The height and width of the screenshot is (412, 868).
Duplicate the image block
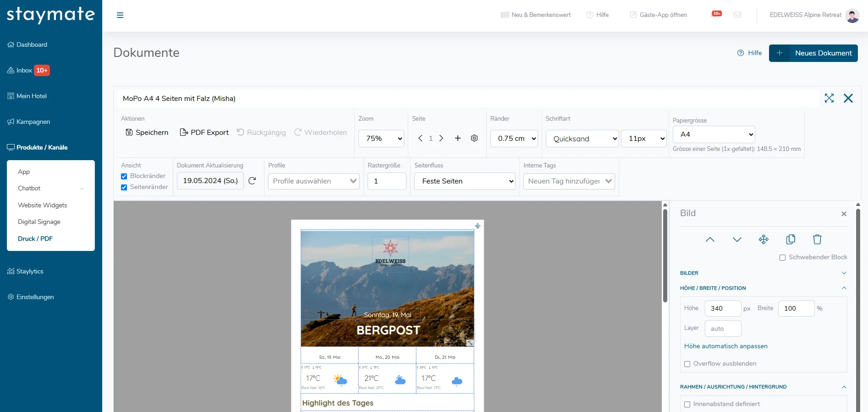[x=791, y=239]
